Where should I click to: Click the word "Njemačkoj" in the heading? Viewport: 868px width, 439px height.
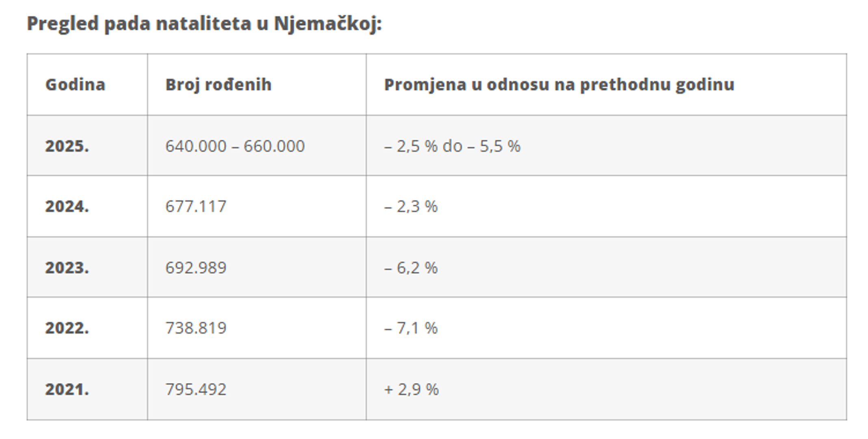pos(327,23)
